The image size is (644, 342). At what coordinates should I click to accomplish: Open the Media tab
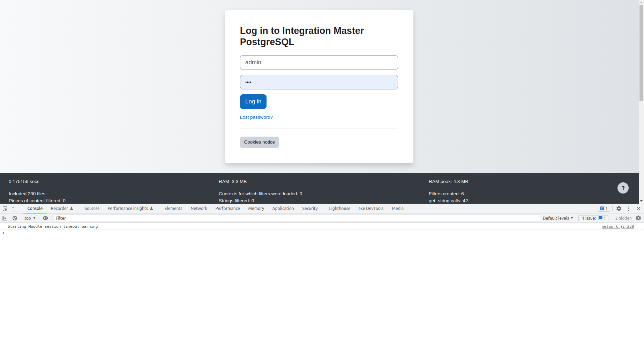coord(398,209)
